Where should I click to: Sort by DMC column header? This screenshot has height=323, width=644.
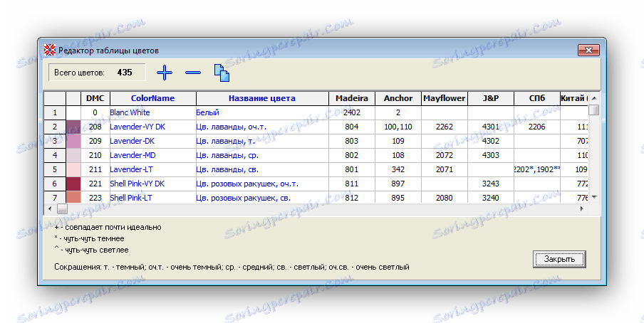click(x=95, y=98)
